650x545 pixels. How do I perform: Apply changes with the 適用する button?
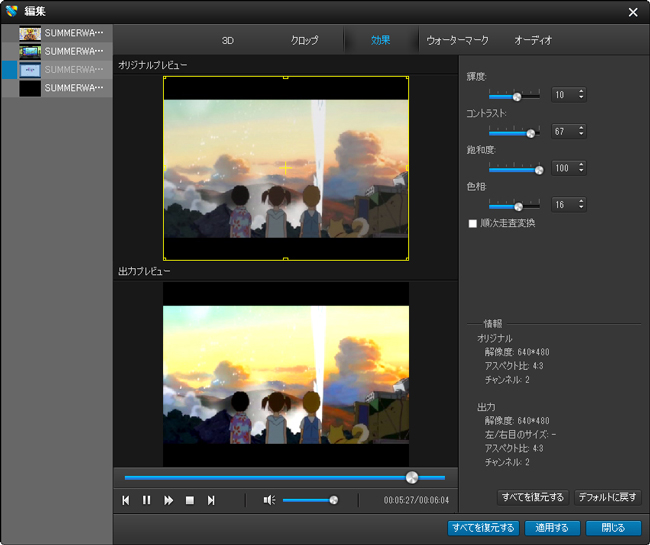(x=552, y=528)
